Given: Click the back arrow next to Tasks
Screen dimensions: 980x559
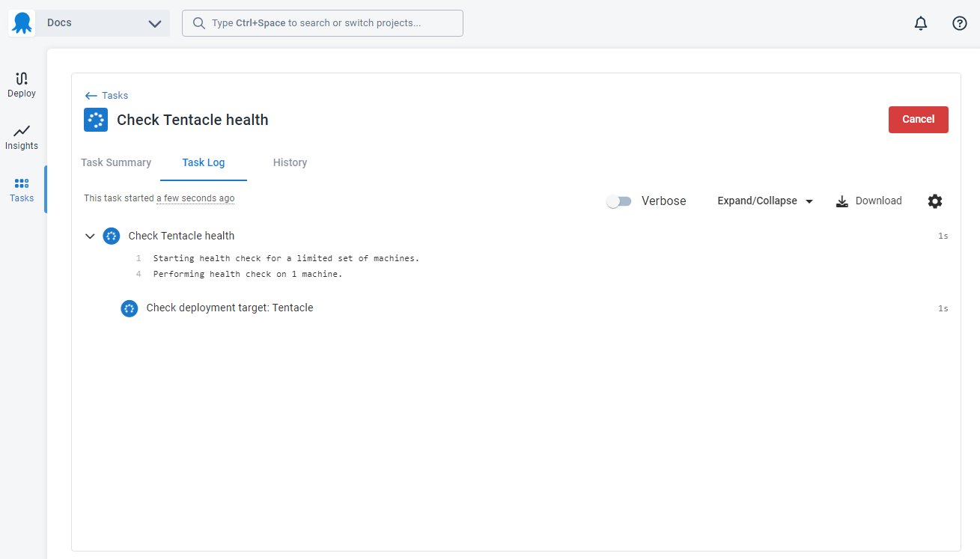Looking at the screenshot, I should click(91, 96).
